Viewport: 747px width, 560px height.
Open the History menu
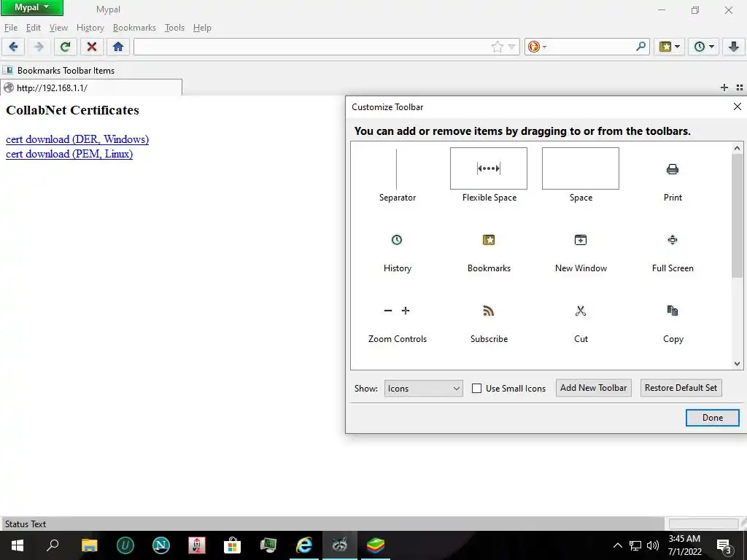tap(90, 28)
